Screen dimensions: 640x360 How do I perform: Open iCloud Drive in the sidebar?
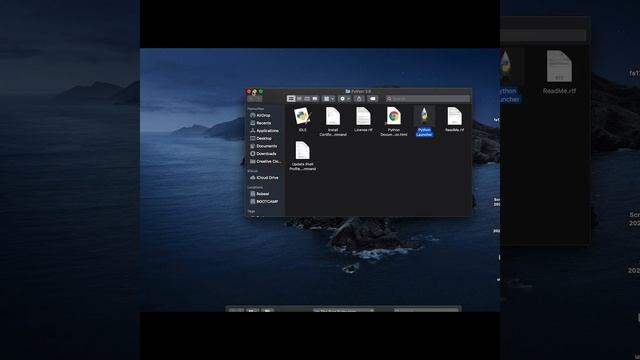264,178
